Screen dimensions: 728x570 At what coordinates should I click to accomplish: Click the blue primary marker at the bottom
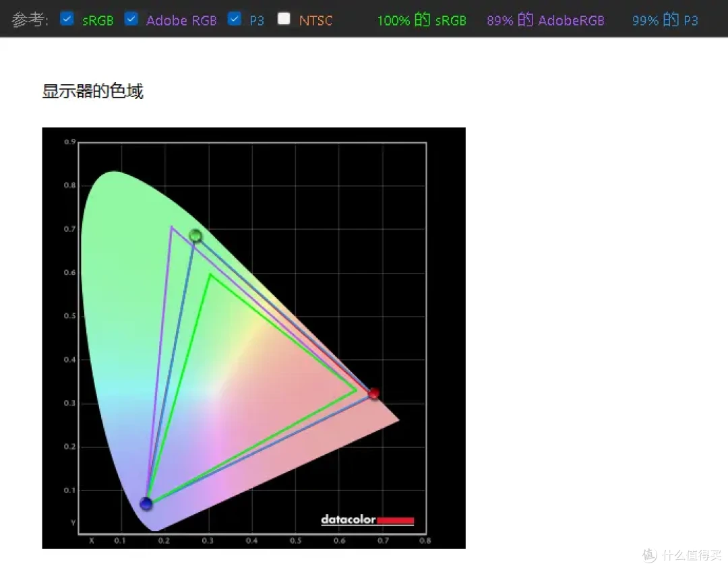point(146,503)
